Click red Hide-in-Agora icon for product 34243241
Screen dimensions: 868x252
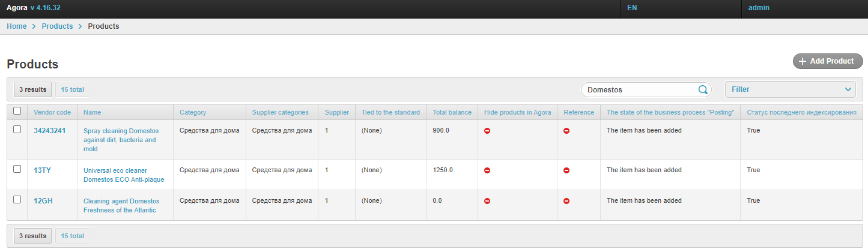(x=487, y=131)
